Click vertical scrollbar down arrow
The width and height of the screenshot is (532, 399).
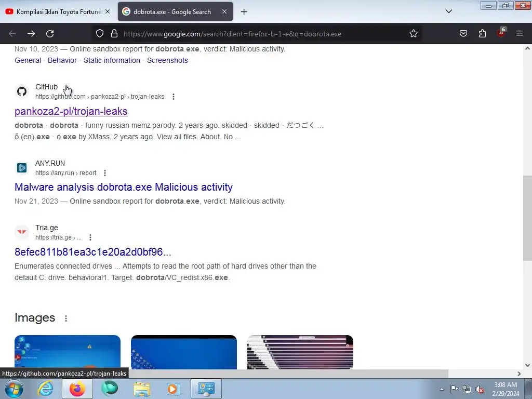pyautogui.click(x=528, y=365)
